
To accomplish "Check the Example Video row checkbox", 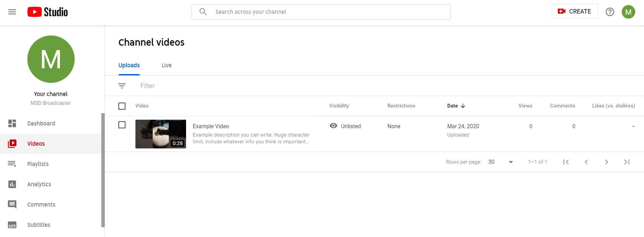I will coord(122,125).
